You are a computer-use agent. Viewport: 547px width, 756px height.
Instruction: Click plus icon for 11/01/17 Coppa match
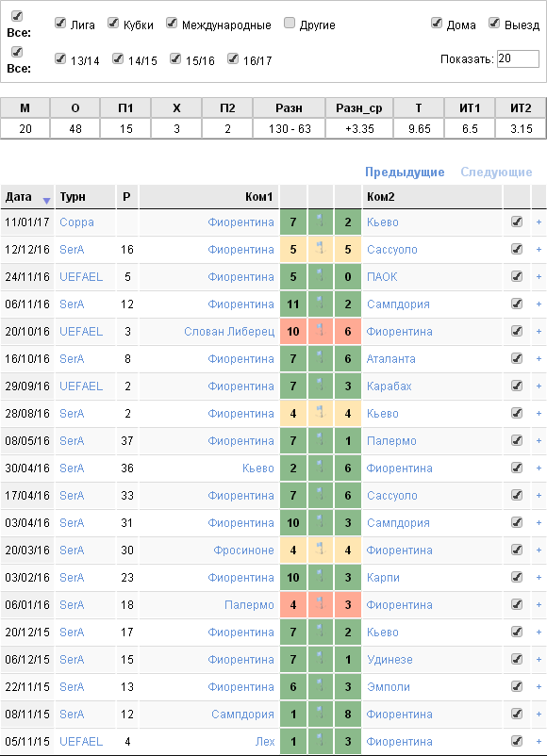point(539,222)
